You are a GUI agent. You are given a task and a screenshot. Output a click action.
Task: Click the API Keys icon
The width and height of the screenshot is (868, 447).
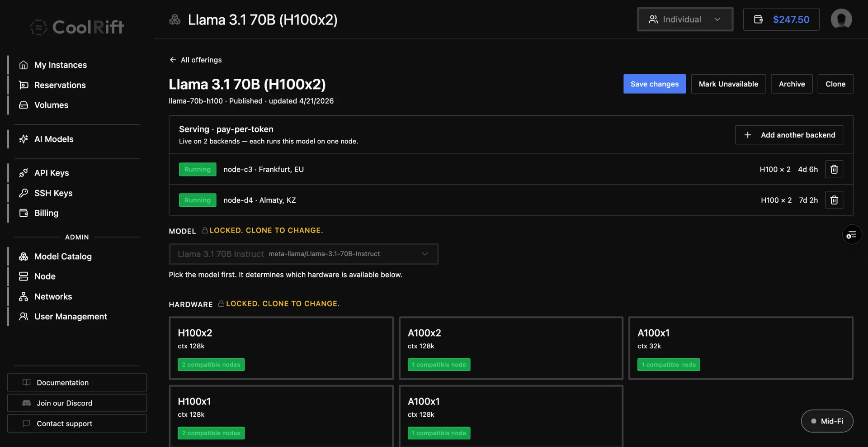click(24, 173)
